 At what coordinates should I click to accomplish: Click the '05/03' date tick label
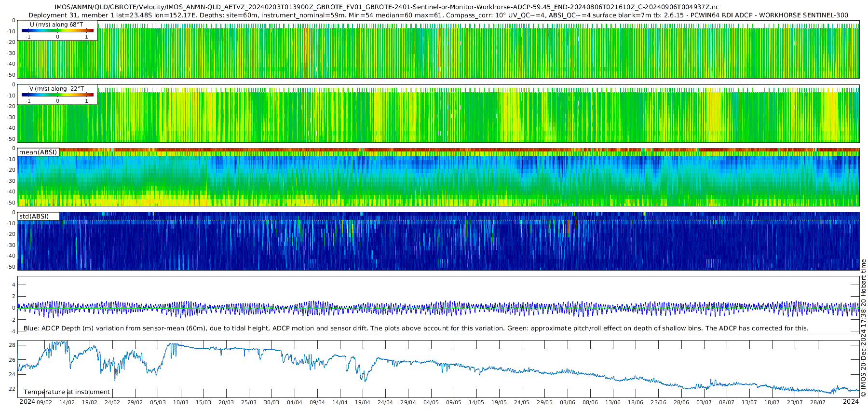coord(158,402)
